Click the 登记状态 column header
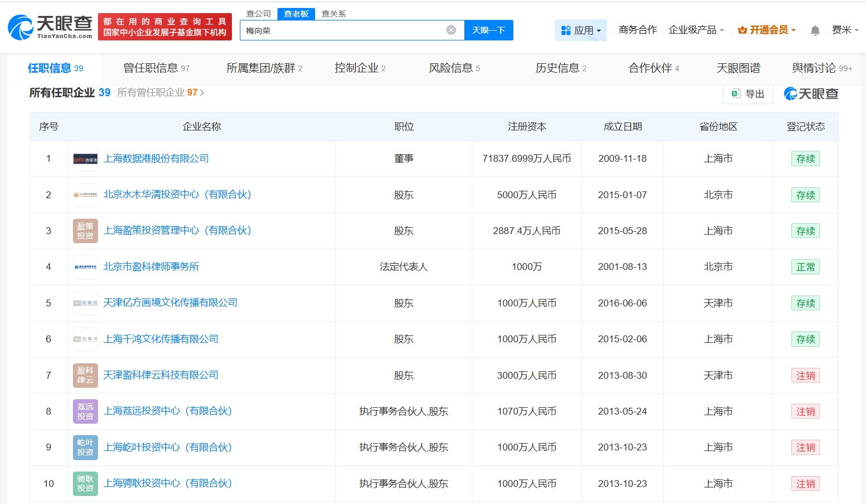866x504 pixels. coord(806,126)
